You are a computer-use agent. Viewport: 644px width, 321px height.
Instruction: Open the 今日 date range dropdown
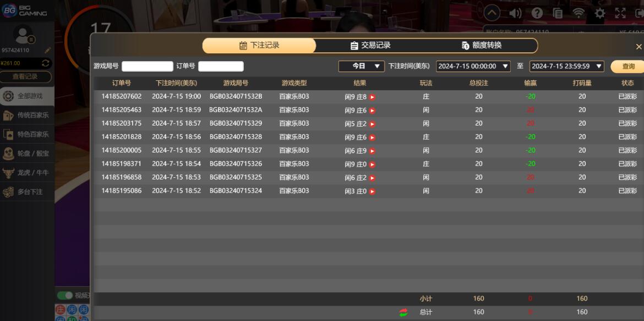tap(361, 66)
